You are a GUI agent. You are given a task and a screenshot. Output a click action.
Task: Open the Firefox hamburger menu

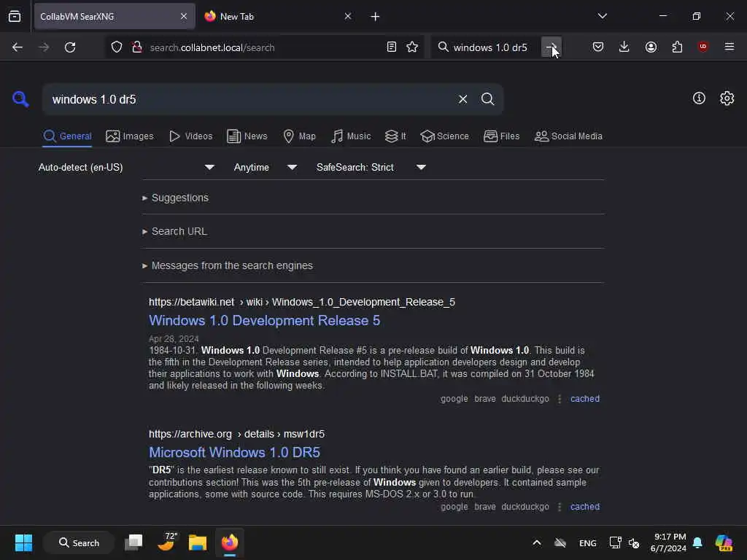pos(729,47)
